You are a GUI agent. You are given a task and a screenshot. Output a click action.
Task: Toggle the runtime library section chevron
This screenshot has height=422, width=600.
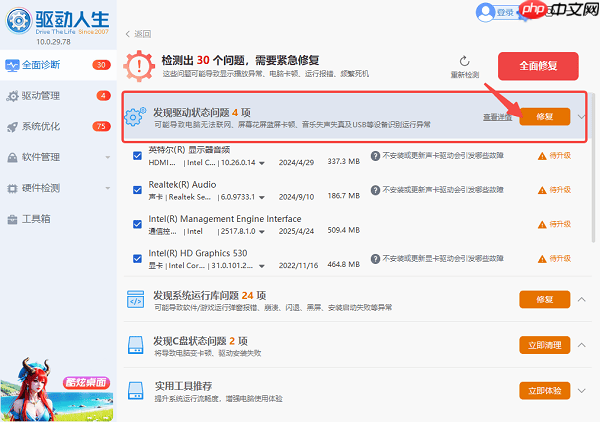pyautogui.click(x=581, y=299)
